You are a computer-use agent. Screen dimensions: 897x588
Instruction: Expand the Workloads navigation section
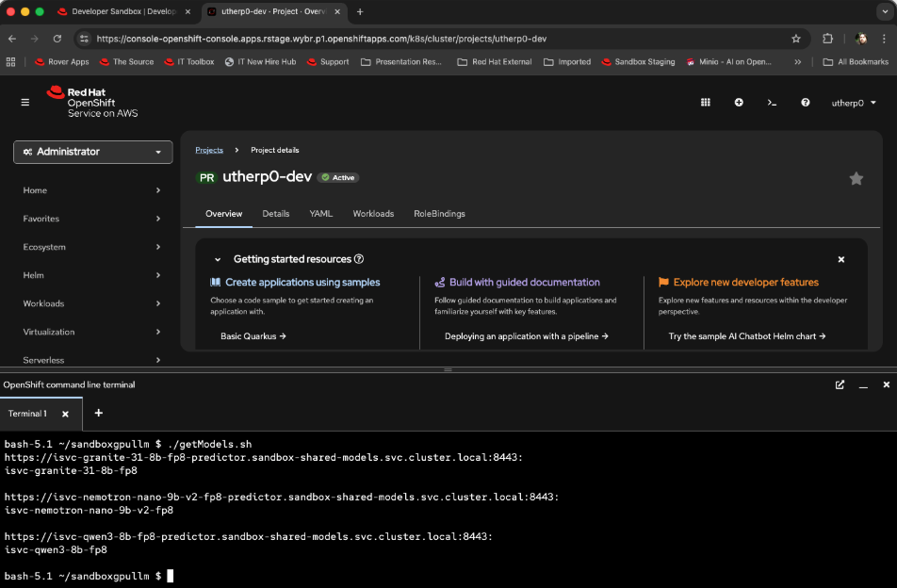click(x=92, y=303)
